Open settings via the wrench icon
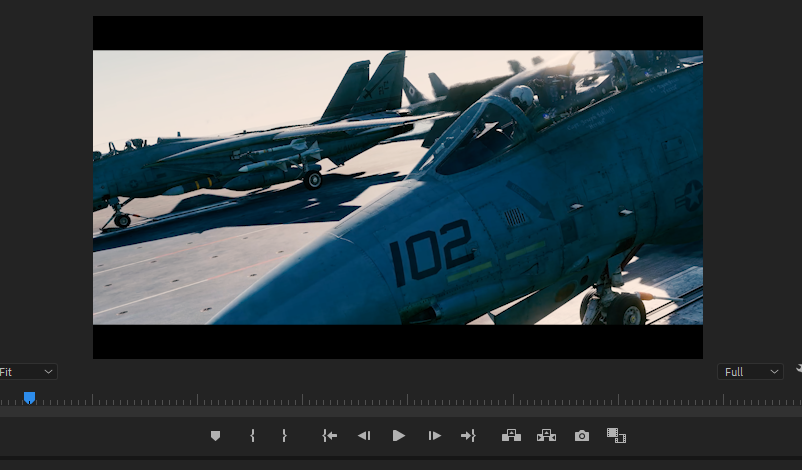 [798, 369]
